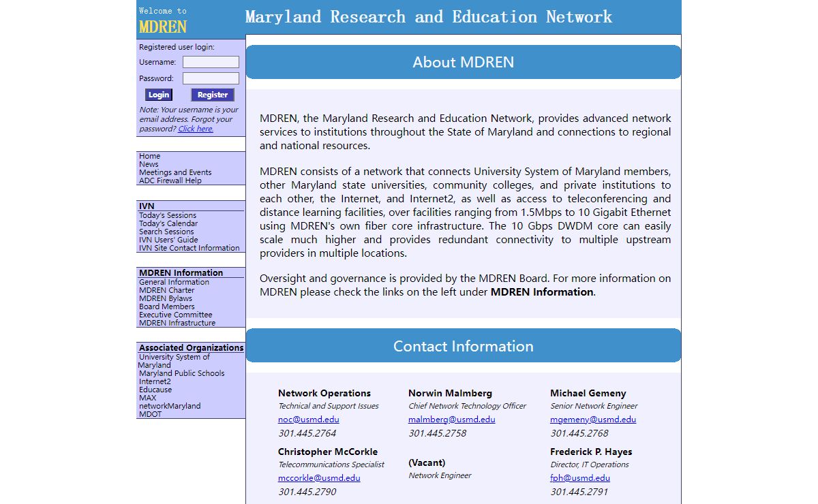Email mccorkle@usmd.edu
818x504 pixels.
(x=319, y=478)
